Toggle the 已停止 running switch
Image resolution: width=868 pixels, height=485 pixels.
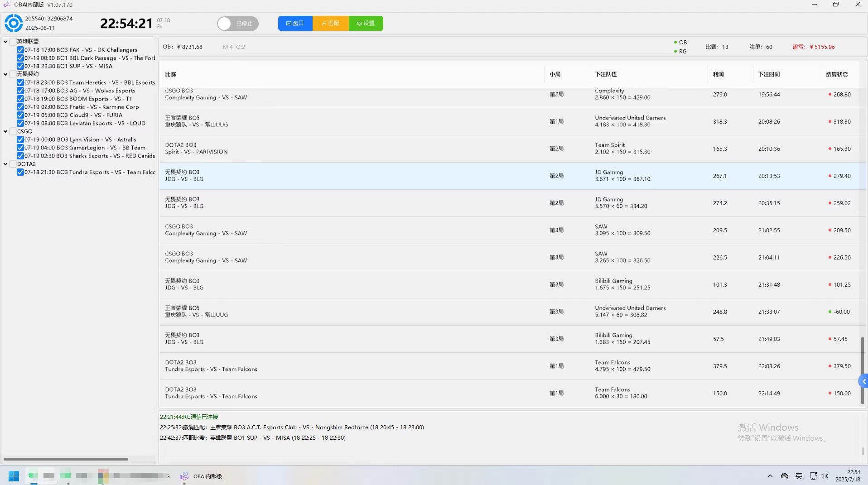pyautogui.click(x=237, y=24)
